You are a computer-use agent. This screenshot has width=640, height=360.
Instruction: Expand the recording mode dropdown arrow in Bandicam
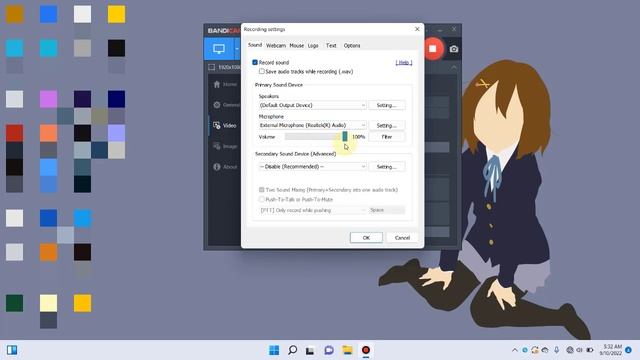(x=237, y=49)
